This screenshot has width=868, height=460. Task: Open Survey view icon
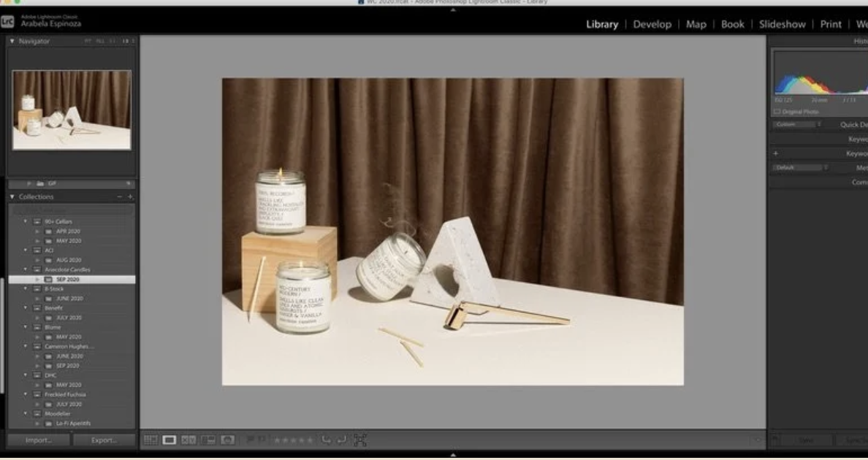coord(208,440)
